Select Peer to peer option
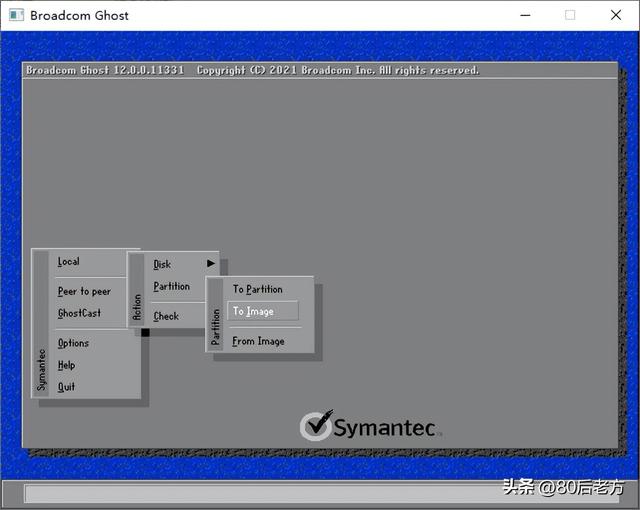Screen dimensions: 640x510 84,291
